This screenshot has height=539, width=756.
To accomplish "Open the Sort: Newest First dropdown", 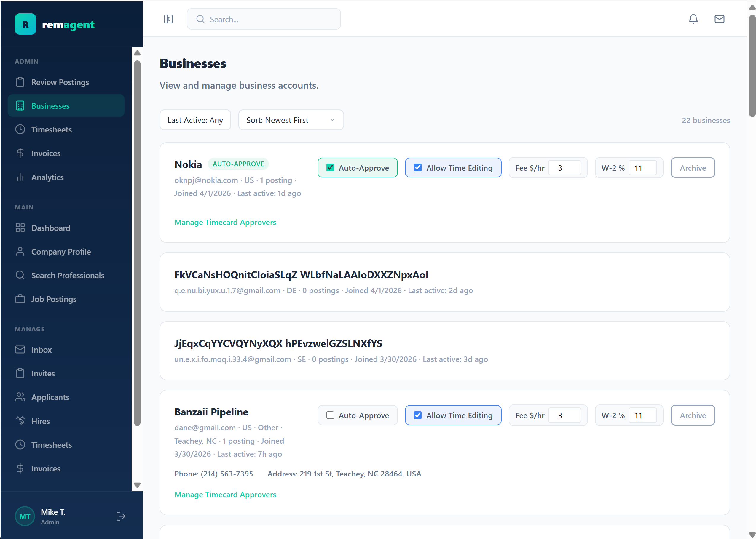I will [291, 120].
